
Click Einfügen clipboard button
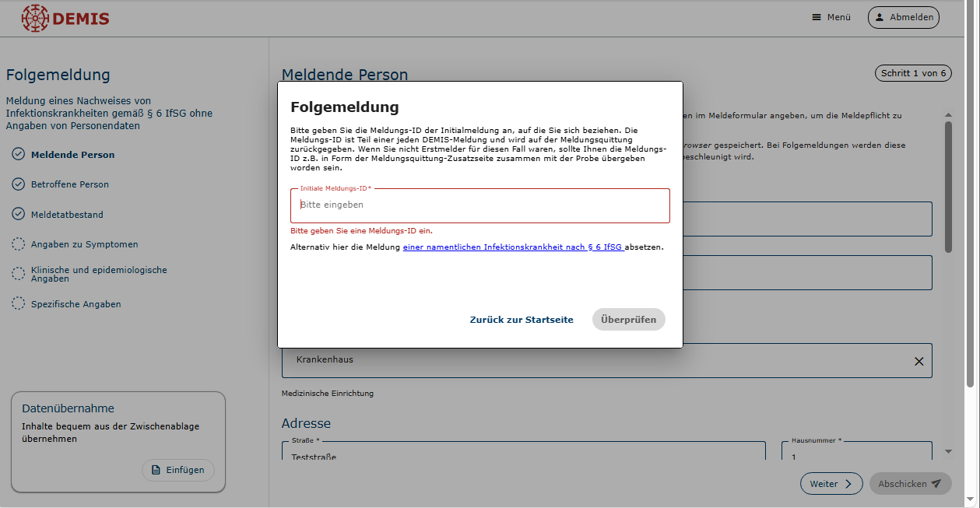point(177,470)
